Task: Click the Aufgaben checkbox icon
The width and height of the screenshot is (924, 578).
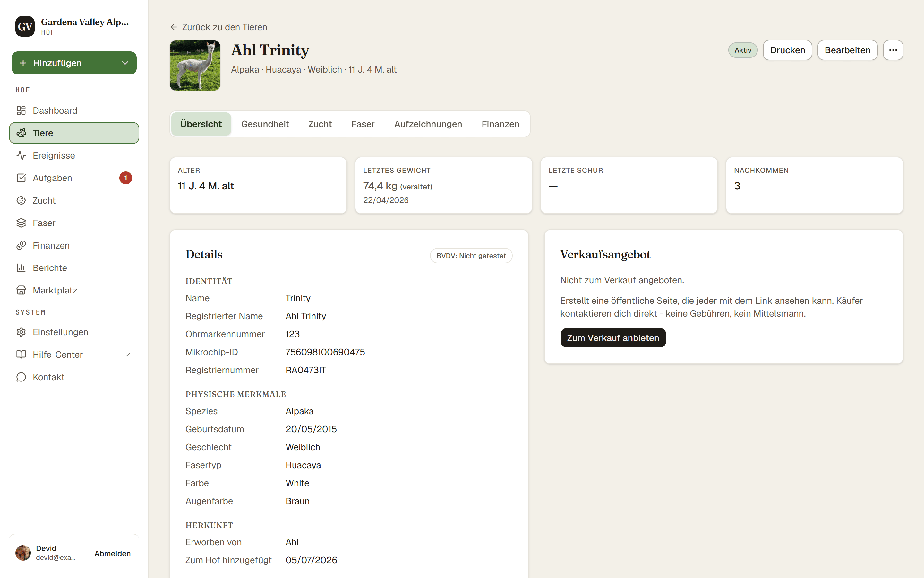Action: click(21, 178)
